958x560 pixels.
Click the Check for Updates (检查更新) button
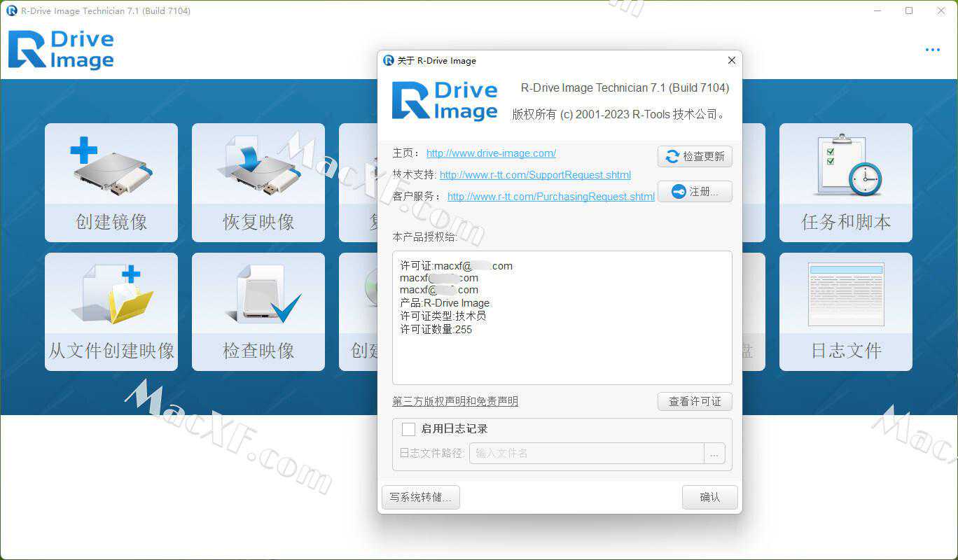695,157
